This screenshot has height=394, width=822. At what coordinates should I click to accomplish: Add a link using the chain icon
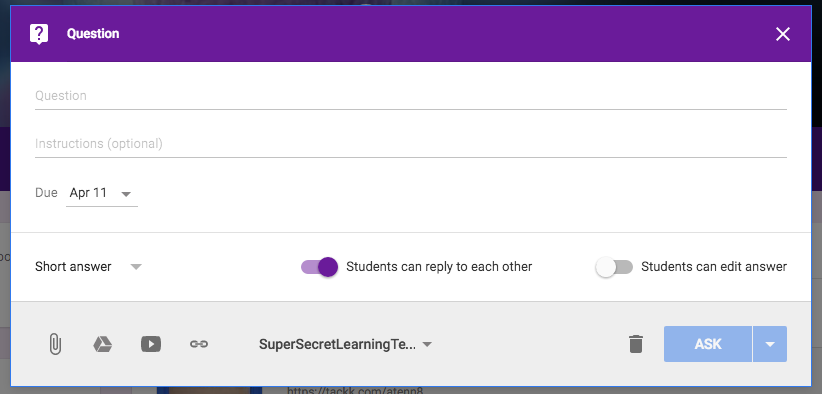coord(199,344)
